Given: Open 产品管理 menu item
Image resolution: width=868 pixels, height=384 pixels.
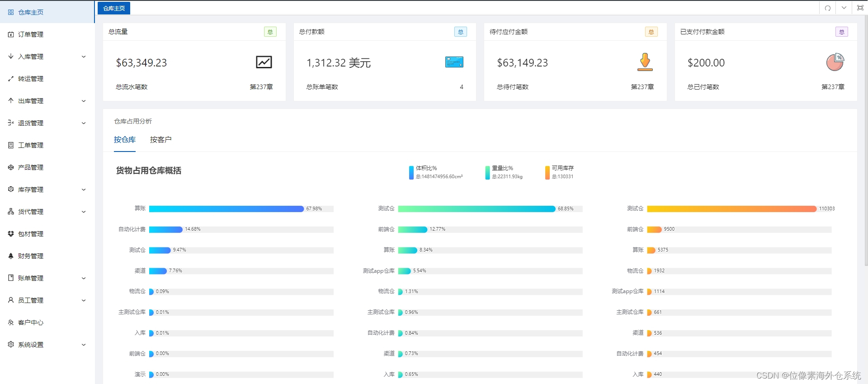Looking at the screenshot, I should (47, 167).
